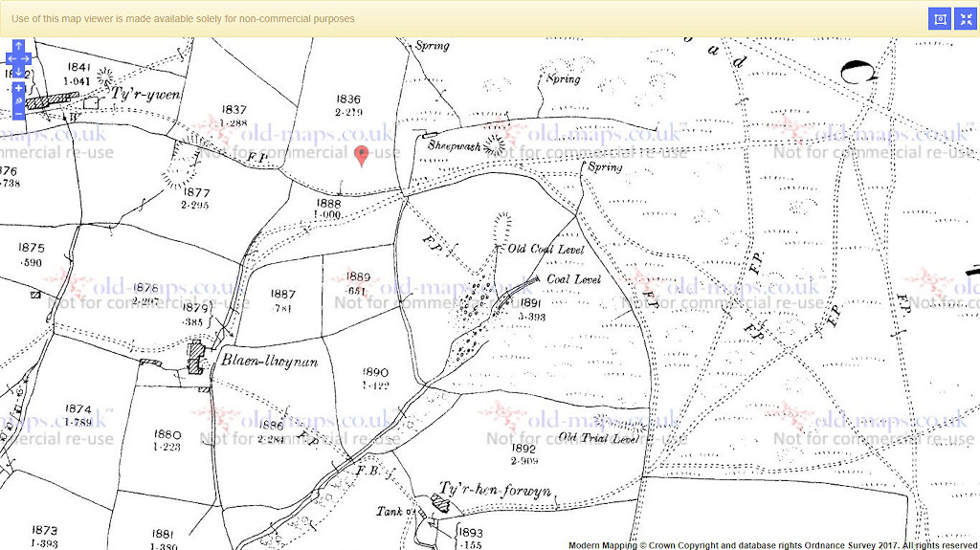Click parcel number 1881

click(163, 534)
